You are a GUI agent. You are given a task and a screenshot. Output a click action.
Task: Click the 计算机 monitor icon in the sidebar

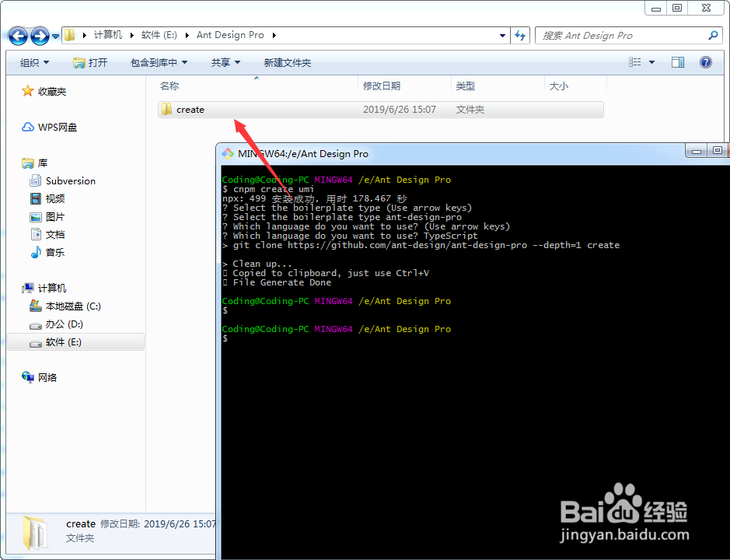click(x=28, y=288)
